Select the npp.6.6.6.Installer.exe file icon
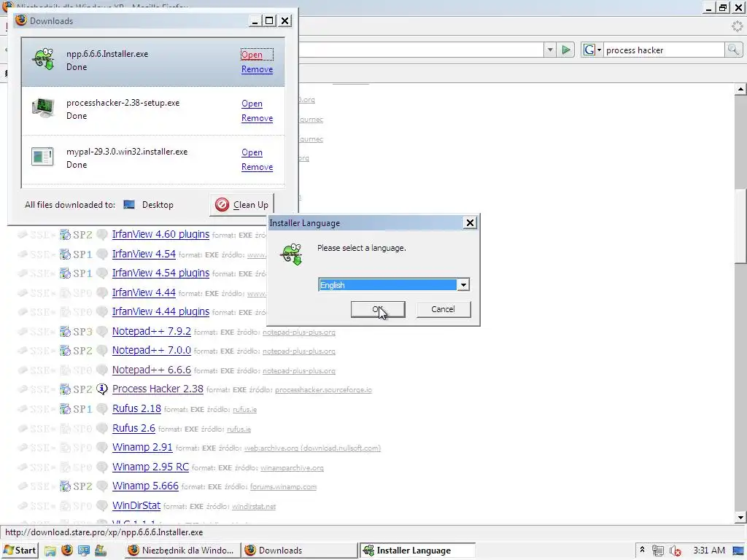Viewport: 747px width, 560px height. [43, 59]
